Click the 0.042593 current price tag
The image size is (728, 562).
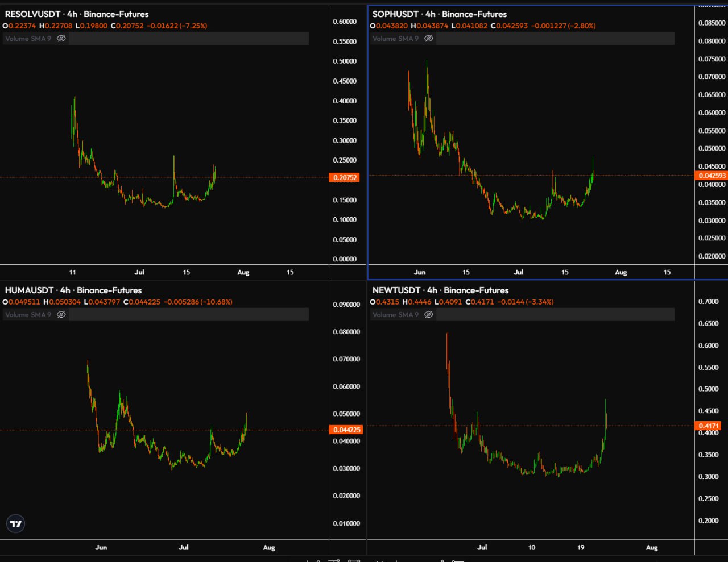point(712,176)
